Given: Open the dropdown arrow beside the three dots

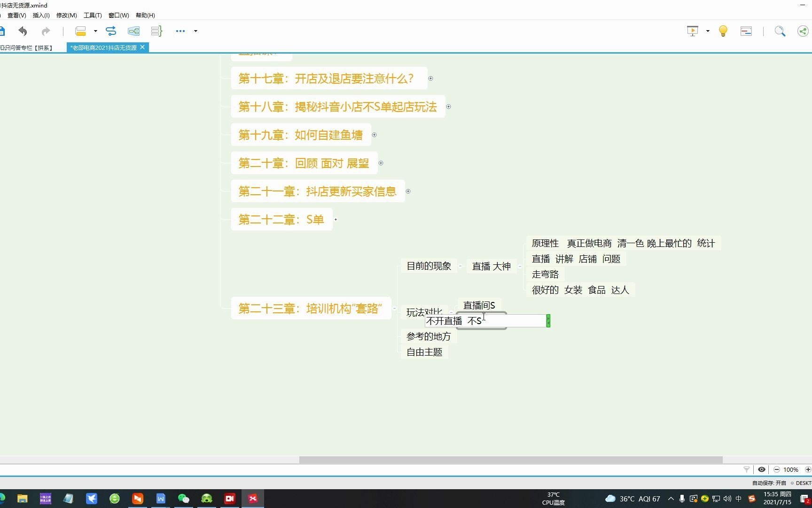Looking at the screenshot, I should (195, 31).
